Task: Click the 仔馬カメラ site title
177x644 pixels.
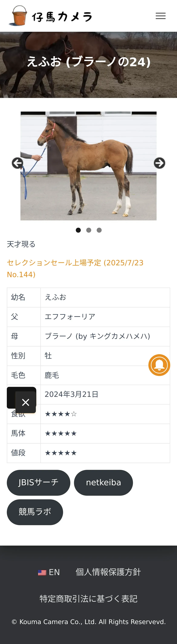Action: tap(62, 17)
